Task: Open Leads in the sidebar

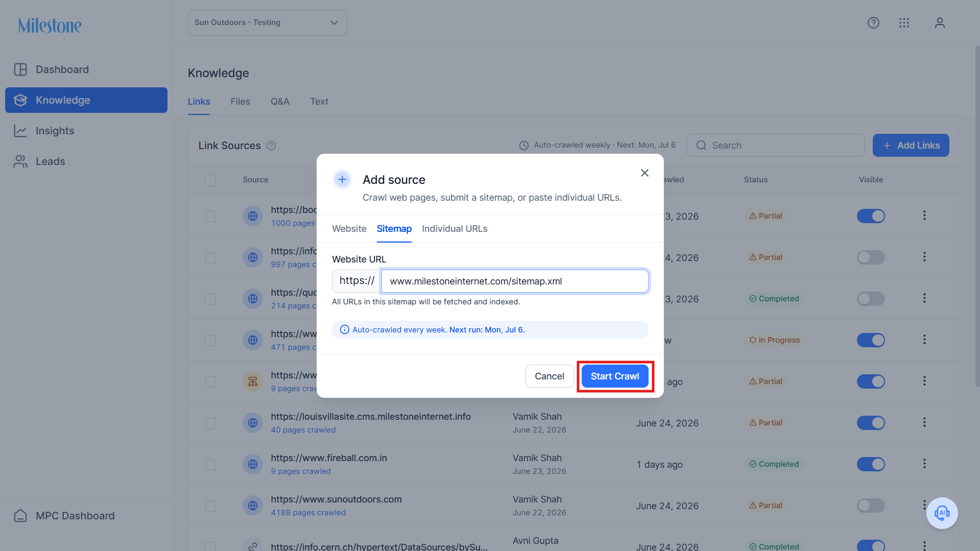Action: (86, 161)
